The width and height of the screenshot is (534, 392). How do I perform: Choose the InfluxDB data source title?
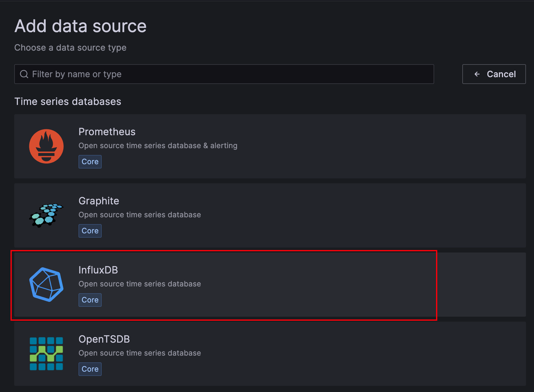click(98, 270)
